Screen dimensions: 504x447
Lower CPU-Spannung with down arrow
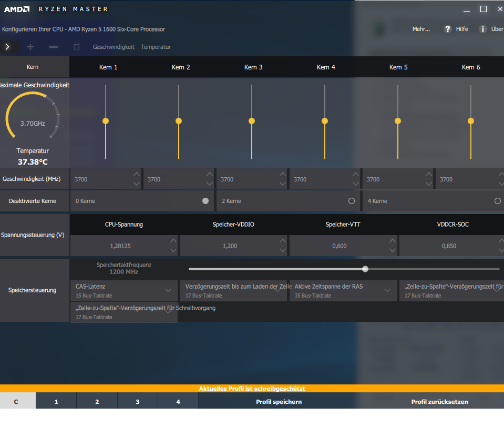pos(173,250)
